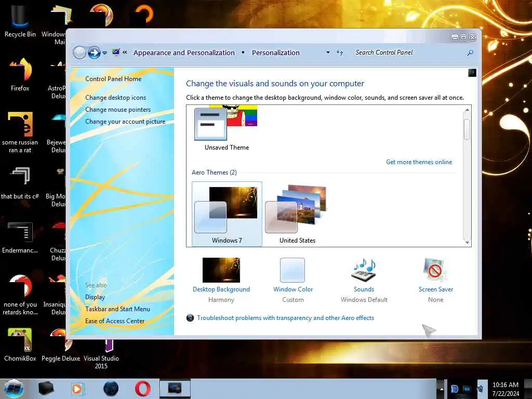The image size is (532, 399).
Task: Click the Desktop Background link
Action: tap(221, 289)
